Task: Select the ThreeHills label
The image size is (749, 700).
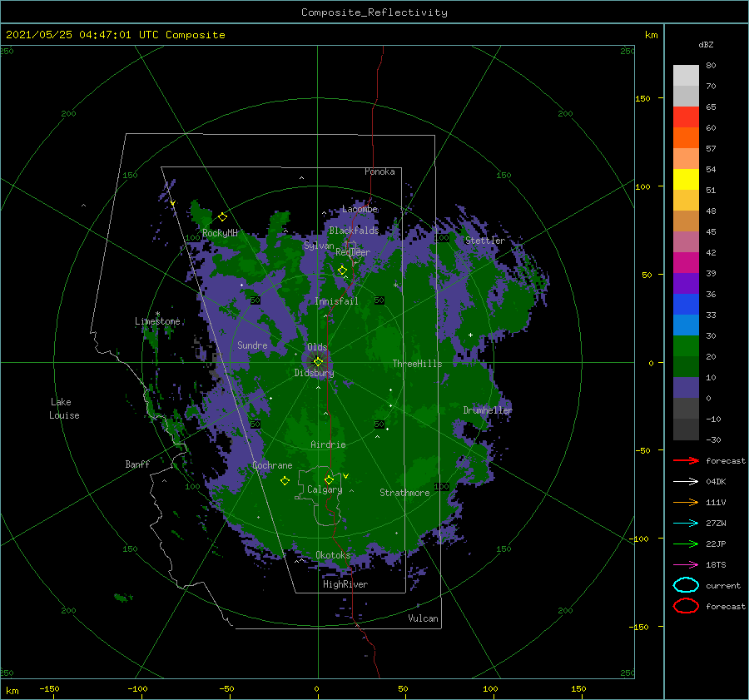Action: coord(417,364)
